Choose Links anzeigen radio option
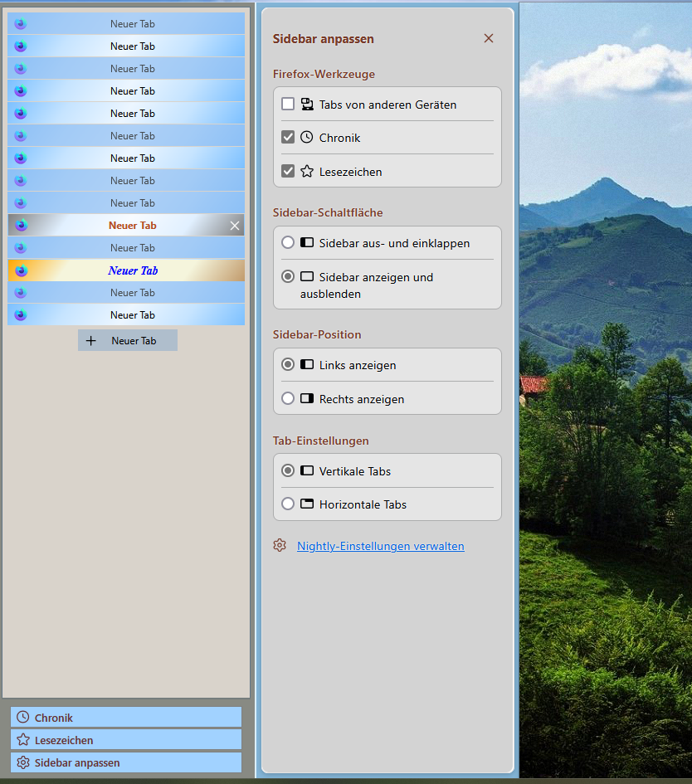Viewport: 692px width, 784px height. click(287, 364)
